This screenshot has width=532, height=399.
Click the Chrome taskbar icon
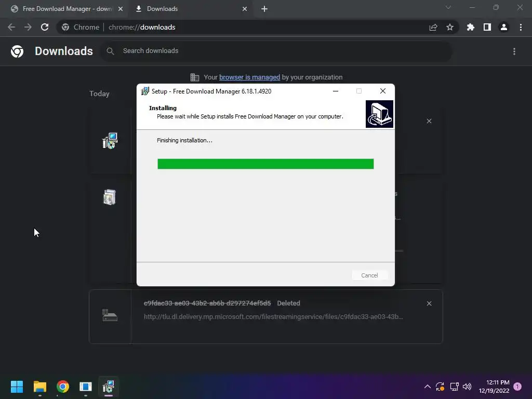pyautogui.click(x=63, y=387)
